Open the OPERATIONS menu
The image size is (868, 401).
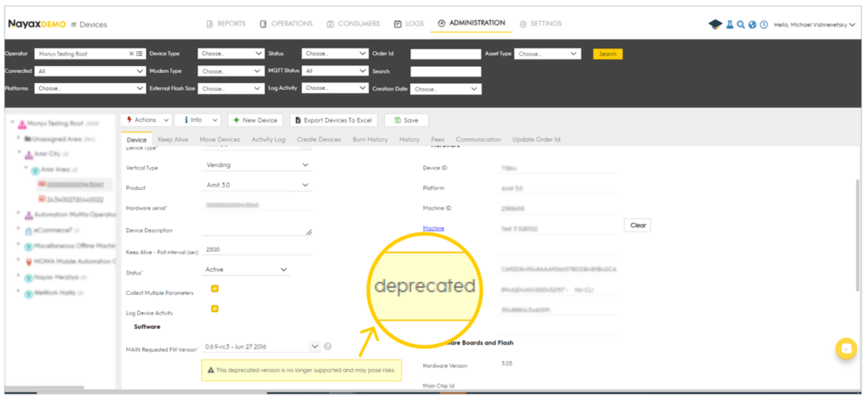click(287, 24)
